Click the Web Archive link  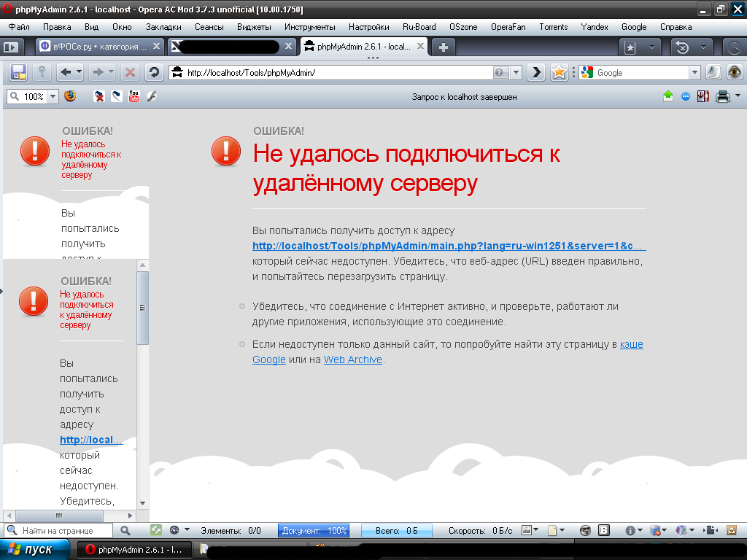pyautogui.click(x=353, y=359)
